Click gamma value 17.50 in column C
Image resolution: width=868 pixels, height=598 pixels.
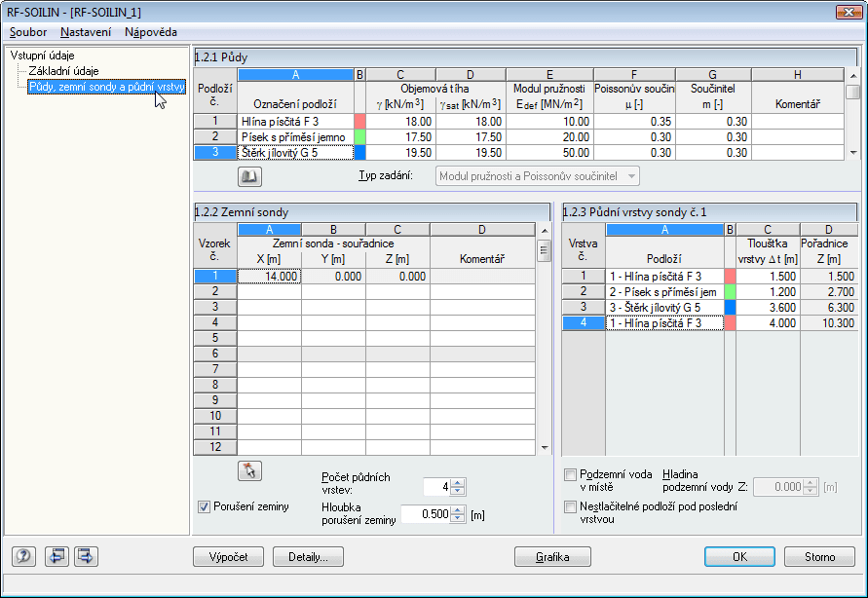(400, 136)
